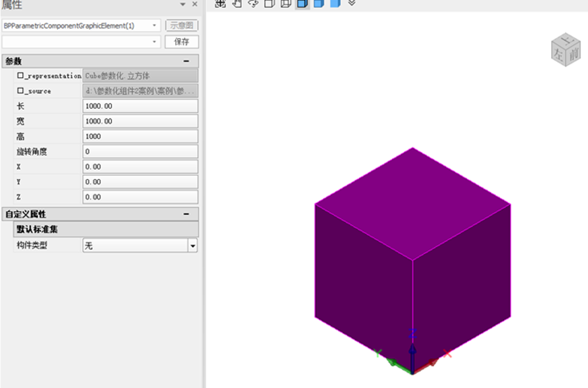Viewport: 588px width, 388px height.
Task: Click the fit-view icon in viewport toolbar
Action: 220,3
